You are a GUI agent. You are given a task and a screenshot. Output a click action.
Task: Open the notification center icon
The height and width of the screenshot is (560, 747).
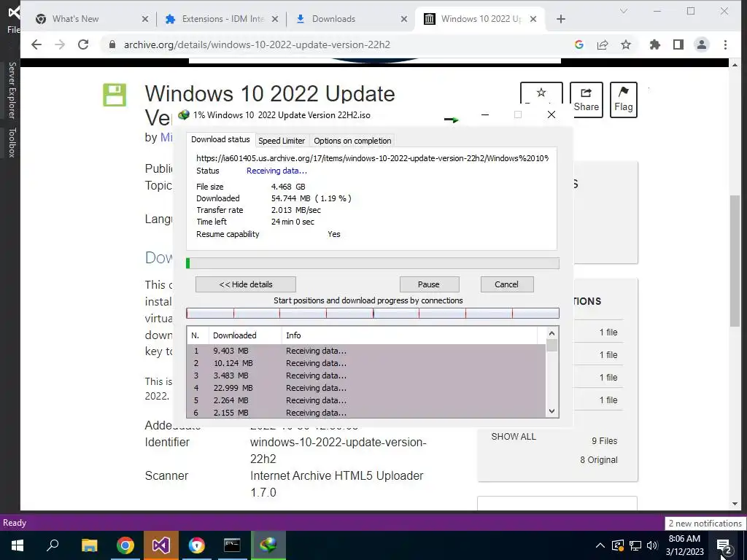[724, 545]
